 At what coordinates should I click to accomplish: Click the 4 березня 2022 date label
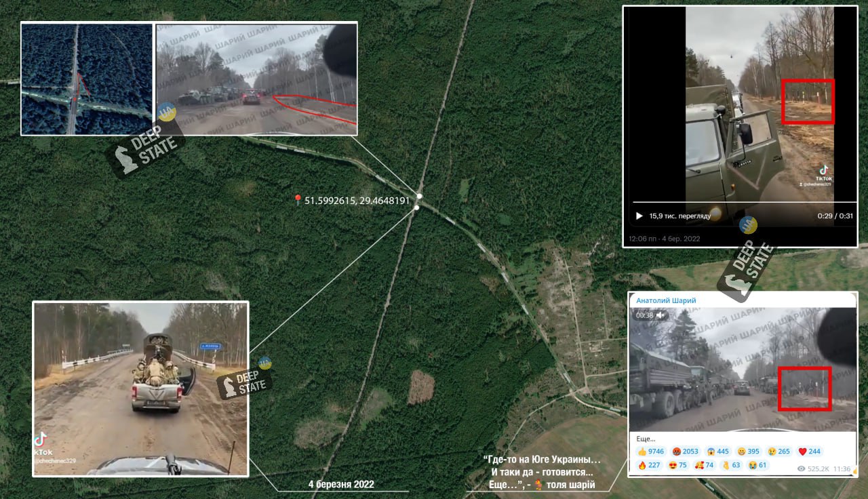click(x=340, y=484)
